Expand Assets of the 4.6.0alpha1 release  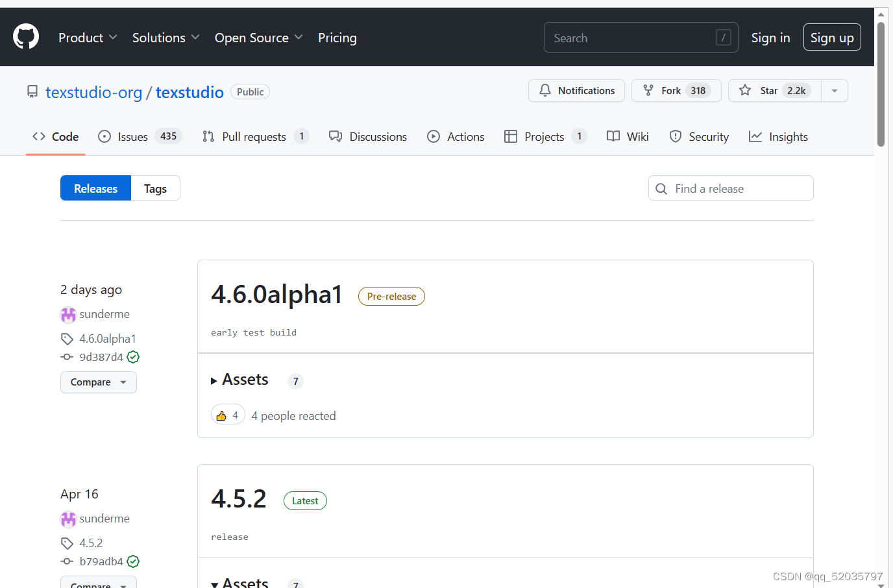click(239, 380)
